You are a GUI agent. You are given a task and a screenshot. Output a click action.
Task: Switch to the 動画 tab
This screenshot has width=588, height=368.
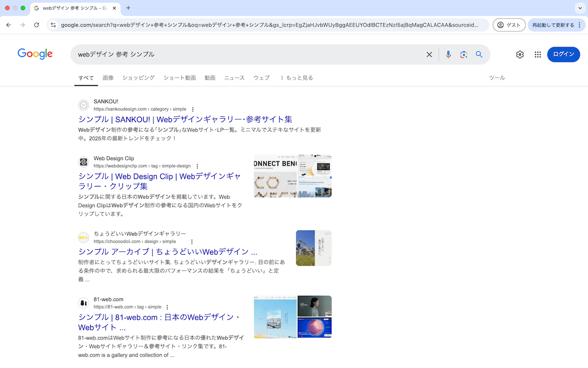click(x=210, y=78)
